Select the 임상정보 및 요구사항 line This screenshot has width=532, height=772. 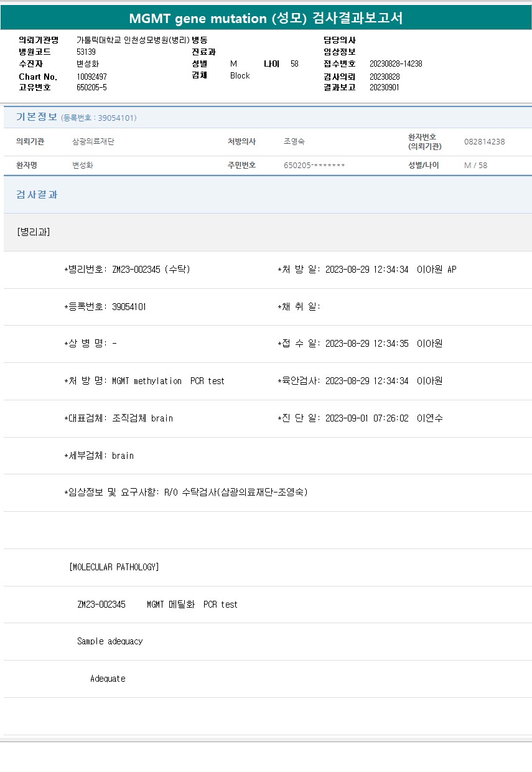point(186,492)
